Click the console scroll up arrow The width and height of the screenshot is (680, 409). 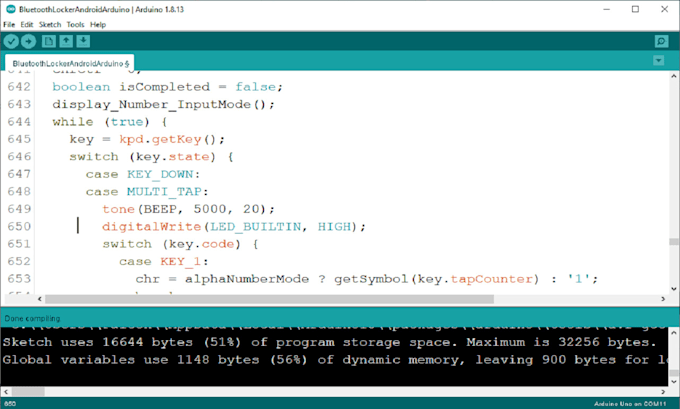coord(673,333)
